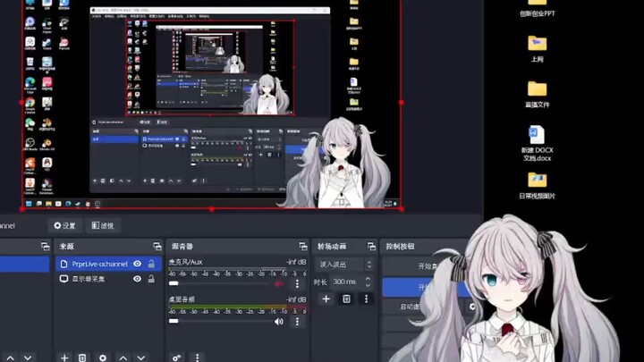
Task: Click the source settings toolbar button
Action: click(64, 225)
